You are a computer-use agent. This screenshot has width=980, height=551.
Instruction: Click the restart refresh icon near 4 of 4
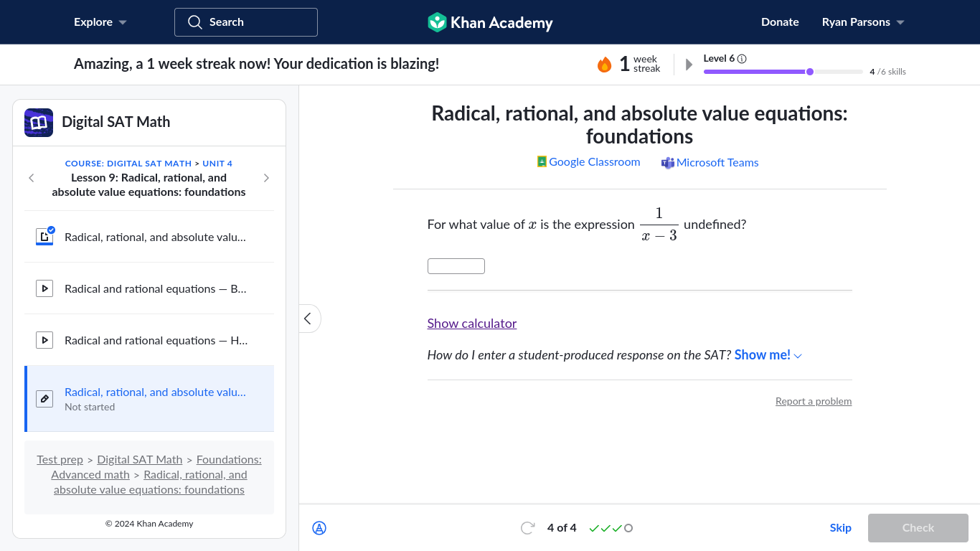coord(527,528)
